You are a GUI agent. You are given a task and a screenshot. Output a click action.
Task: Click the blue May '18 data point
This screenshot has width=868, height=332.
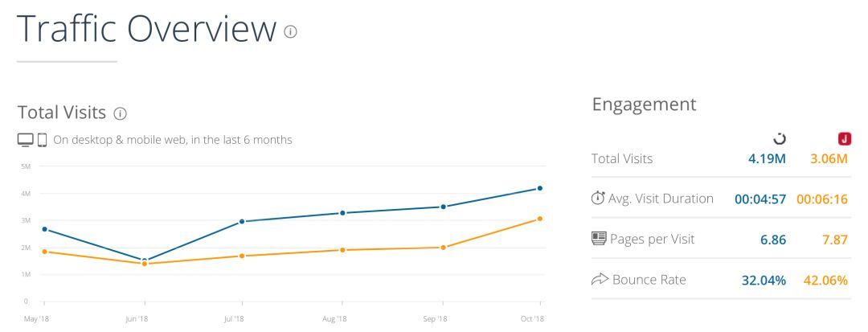[x=44, y=229]
